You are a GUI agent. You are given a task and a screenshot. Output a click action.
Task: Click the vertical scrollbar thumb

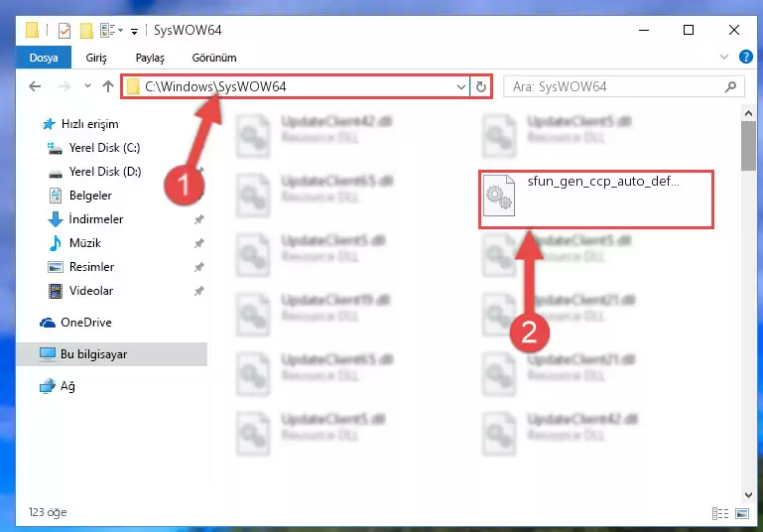click(x=748, y=146)
